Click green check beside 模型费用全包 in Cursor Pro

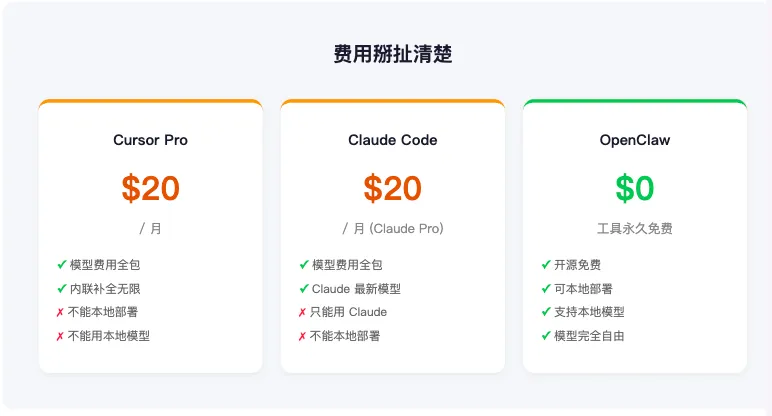pyautogui.click(x=62, y=265)
